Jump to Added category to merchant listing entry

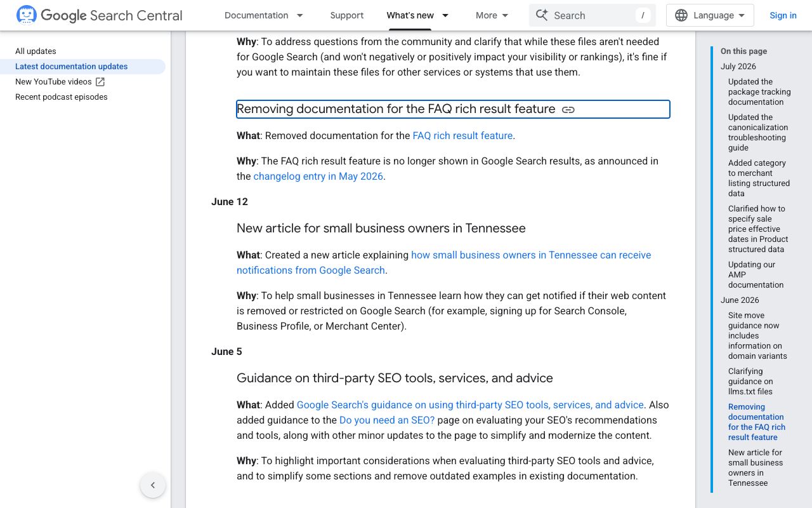759,178
